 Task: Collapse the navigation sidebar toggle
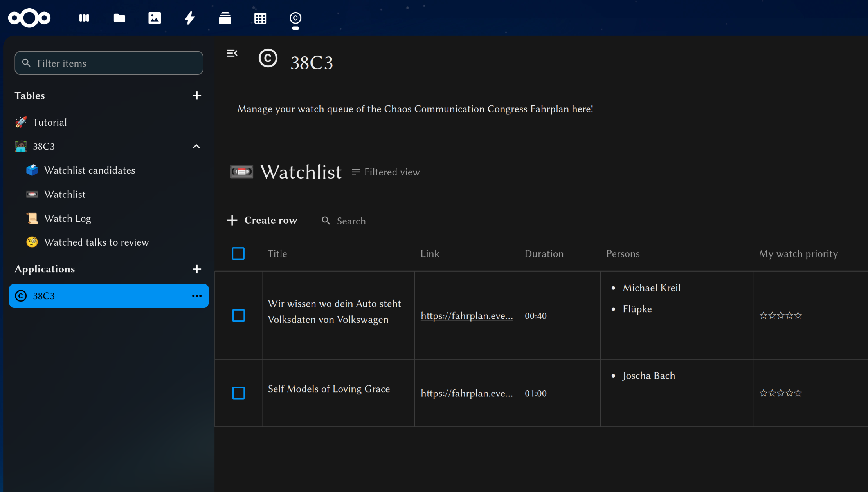tap(232, 53)
